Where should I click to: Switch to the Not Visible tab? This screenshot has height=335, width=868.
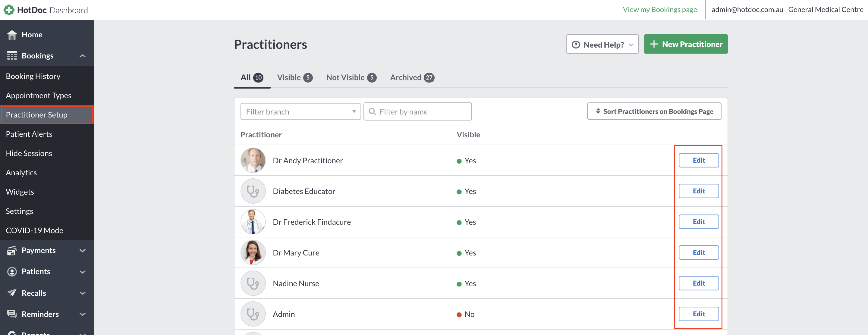click(x=351, y=78)
